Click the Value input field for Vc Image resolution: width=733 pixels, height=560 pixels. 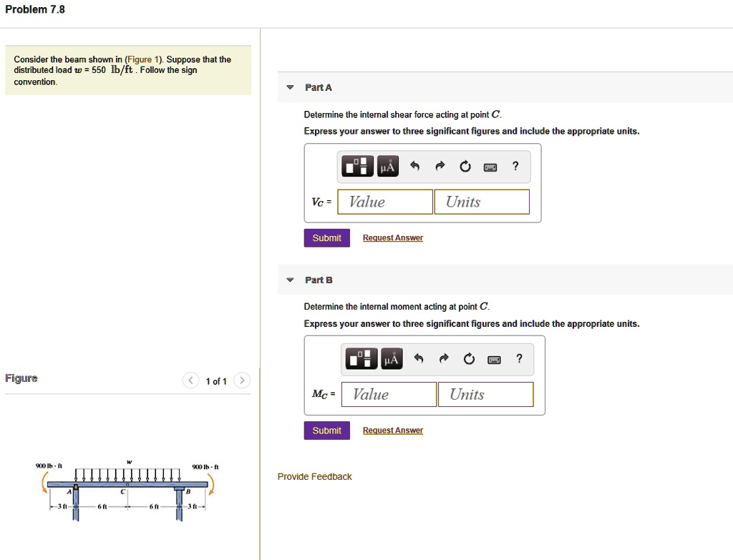click(x=384, y=202)
